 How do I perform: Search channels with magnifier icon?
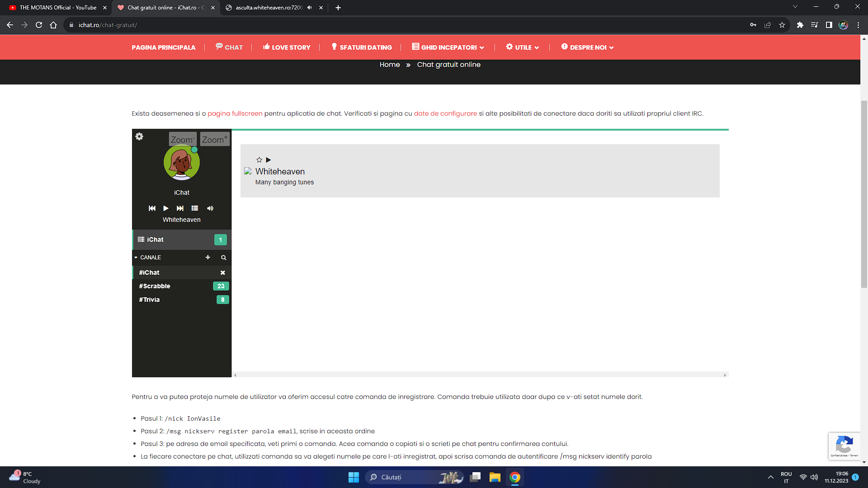pos(223,258)
